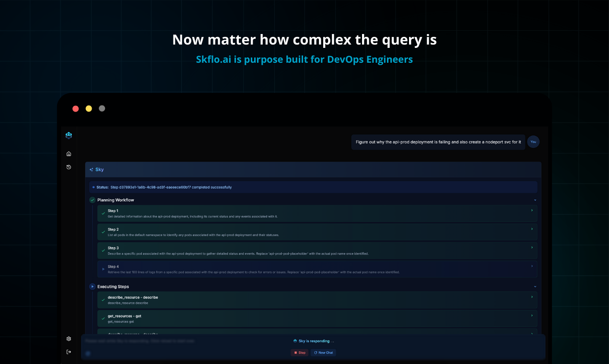Click the Step 2 checkmark icon
Viewport: 609px width, 364px height.
coord(103,232)
